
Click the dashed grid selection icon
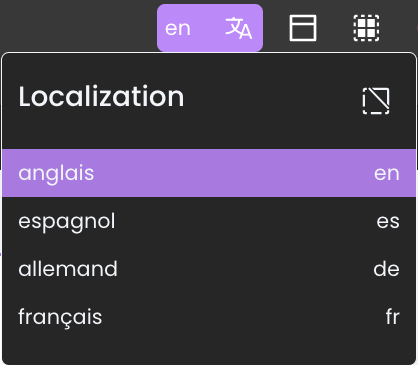pos(366,28)
